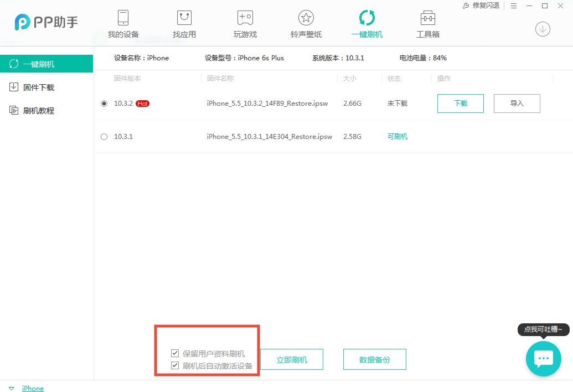This screenshot has width=573, height=392.
Task: Open the 工具箱 toolbox section
Action: pos(427,22)
